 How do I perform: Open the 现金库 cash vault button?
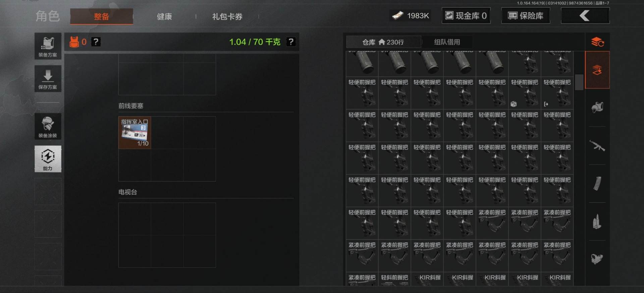tap(466, 16)
